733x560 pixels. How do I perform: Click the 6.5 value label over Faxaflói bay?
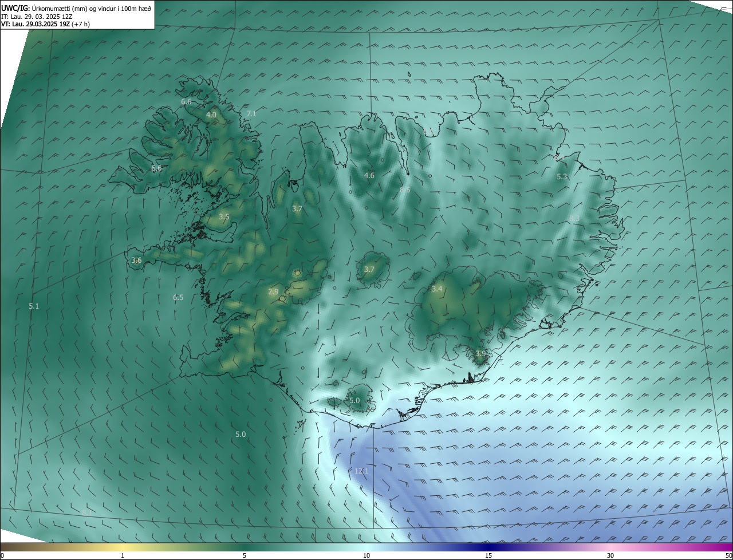tap(178, 297)
